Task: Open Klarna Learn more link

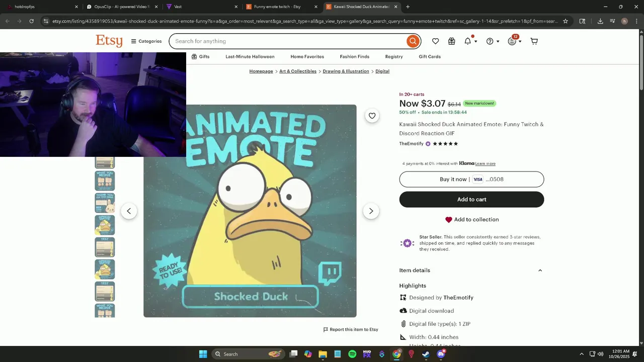Action: pyautogui.click(x=485, y=164)
